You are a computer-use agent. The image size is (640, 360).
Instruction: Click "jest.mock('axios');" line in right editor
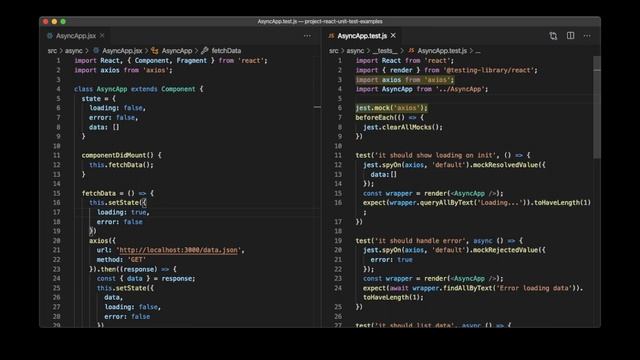pos(391,108)
